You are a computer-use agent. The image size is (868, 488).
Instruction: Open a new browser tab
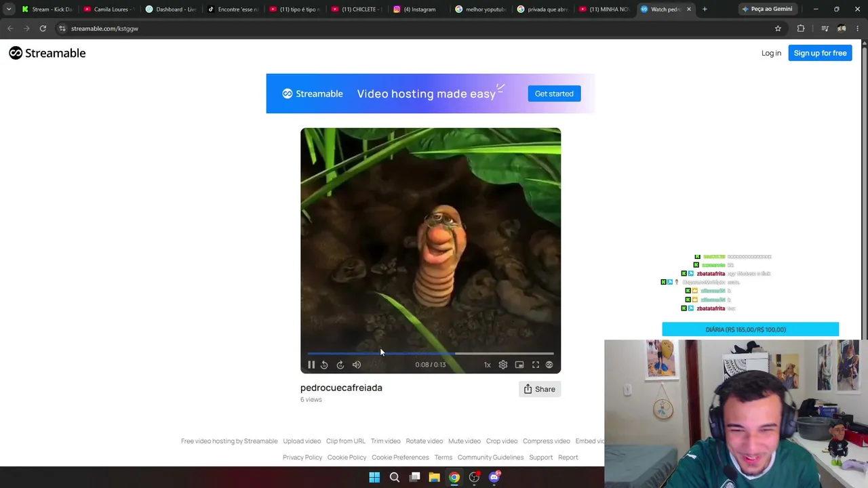(705, 9)
